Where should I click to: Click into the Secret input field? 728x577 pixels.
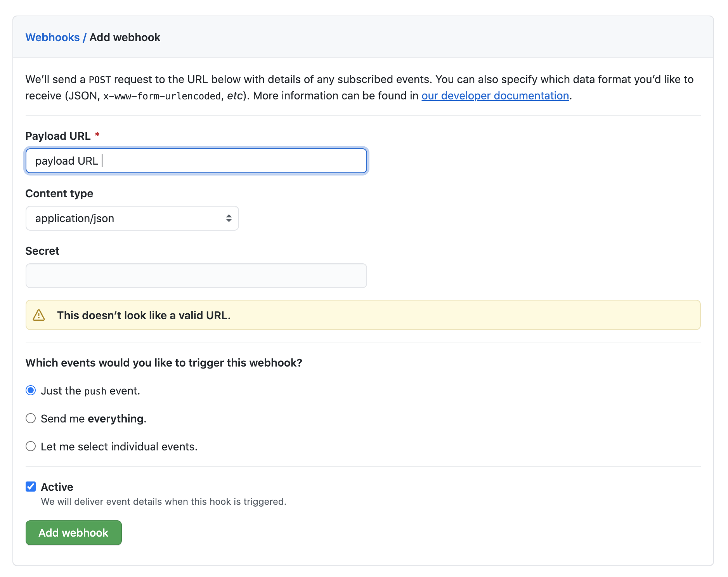pyautogui.click(x=196, y=276)
